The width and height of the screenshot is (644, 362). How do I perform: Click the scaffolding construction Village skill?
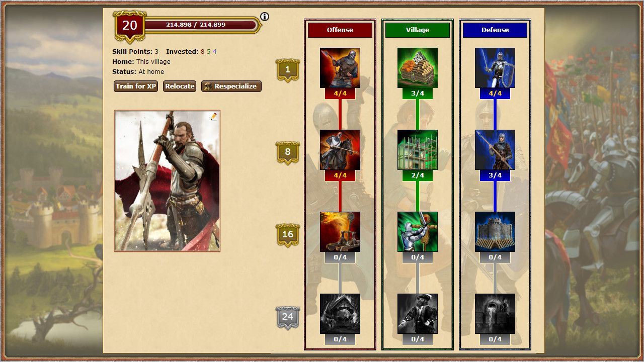pos(418,150)
